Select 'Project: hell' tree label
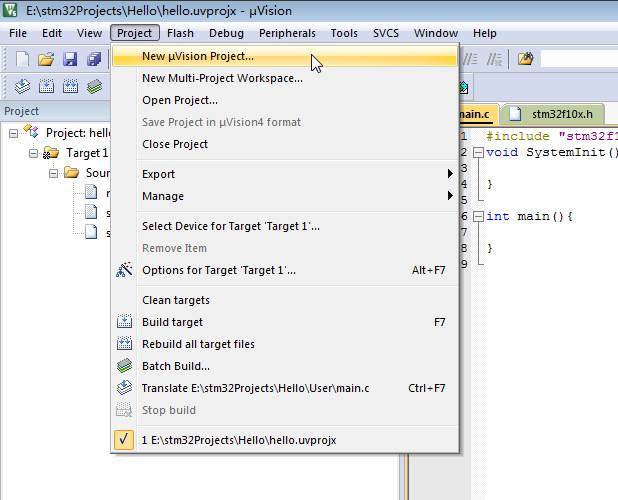This screenshot has width=618, height=500. 78,133
